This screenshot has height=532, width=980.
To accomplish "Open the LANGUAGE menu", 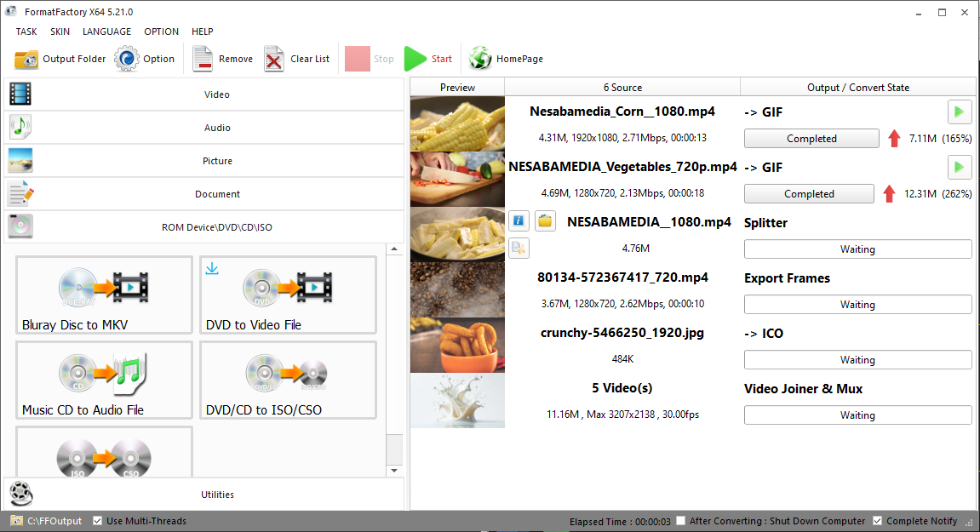I will pyautogui.click(x=106, y=31).
